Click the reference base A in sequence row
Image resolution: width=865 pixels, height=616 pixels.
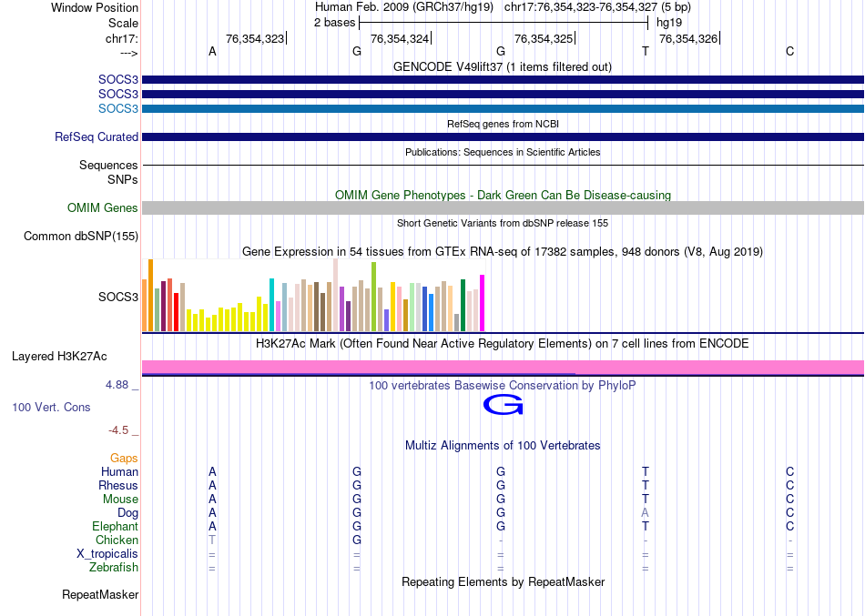click(212, 51)
